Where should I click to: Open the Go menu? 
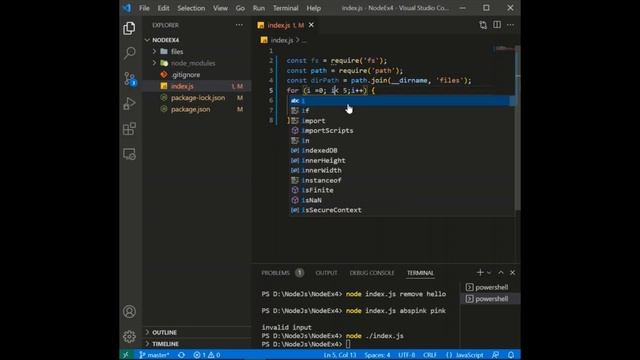[x=240, y=8]
